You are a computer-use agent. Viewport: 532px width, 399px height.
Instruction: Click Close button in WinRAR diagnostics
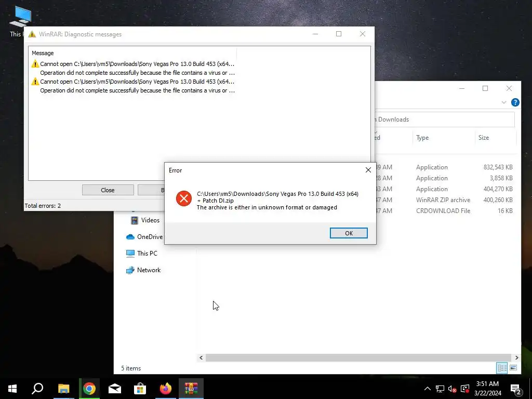pos(108,190)
